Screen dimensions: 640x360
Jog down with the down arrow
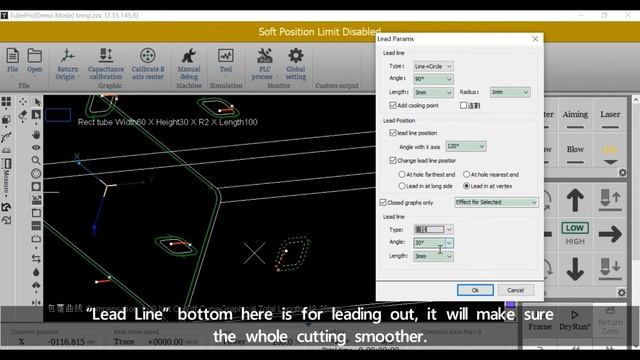tap(575, 269)
